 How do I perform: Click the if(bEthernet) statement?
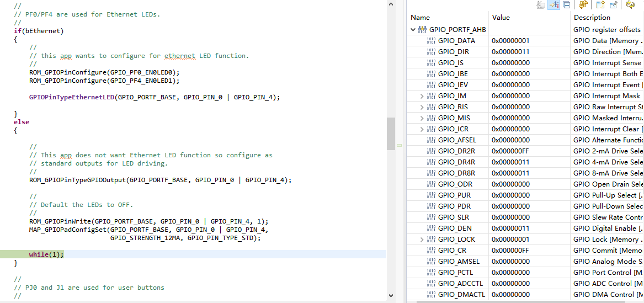[39, 31]
